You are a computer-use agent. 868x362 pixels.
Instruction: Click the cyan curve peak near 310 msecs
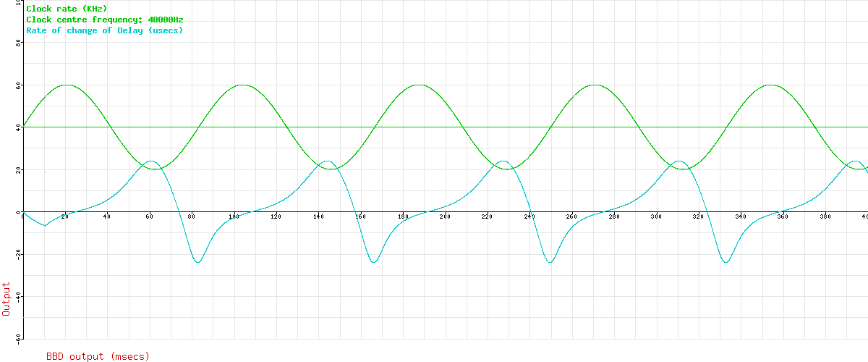pos(678,161)
